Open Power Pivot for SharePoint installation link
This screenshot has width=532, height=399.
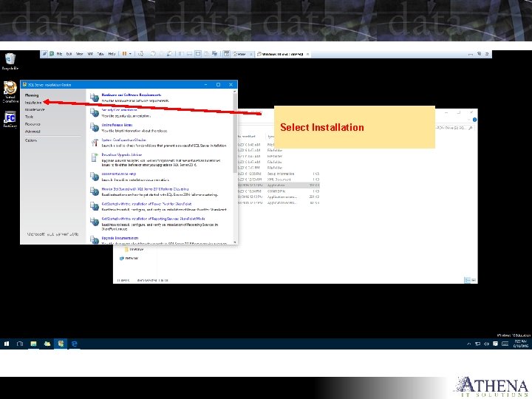pyautogui.click(x=146, y=204)
